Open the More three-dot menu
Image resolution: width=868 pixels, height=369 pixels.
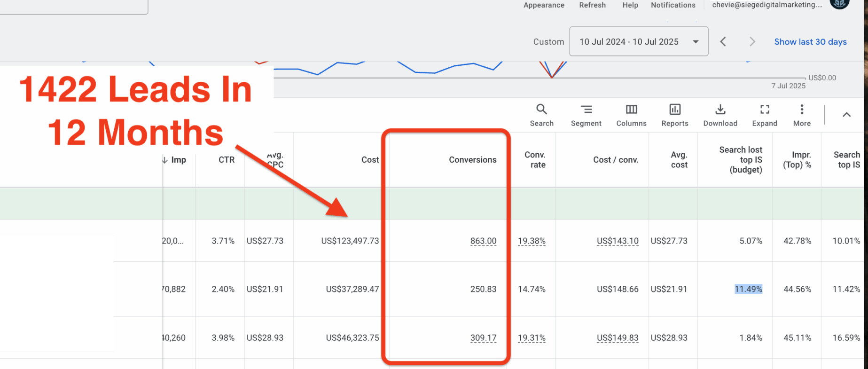[802, 110]
